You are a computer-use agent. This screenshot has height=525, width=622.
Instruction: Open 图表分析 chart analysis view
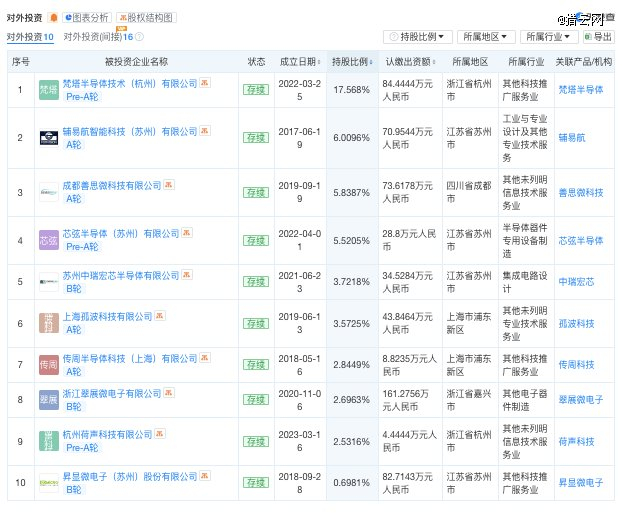(x=87, y=17)
